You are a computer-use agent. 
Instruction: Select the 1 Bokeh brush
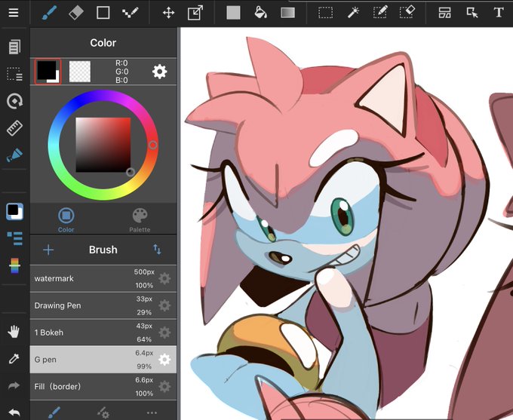[x=103, y=333]
